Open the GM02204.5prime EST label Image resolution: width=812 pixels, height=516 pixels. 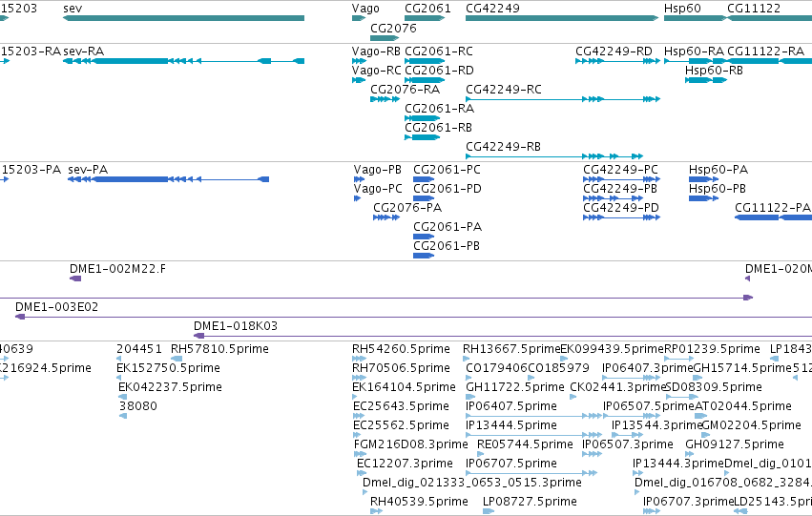pyautogui.click(x=752, y=426)
